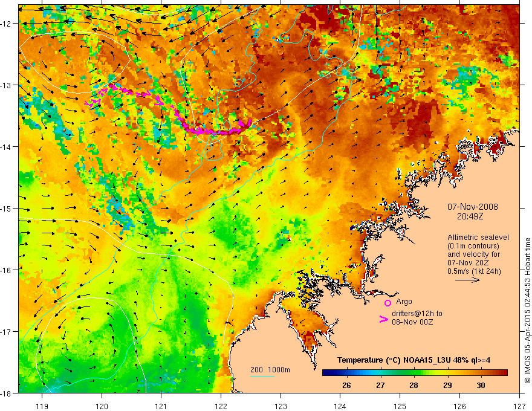Click the '0.5m/s (1kt 24h)' text
The width and height of the screenshot is (532, 411).
[474, 271]
